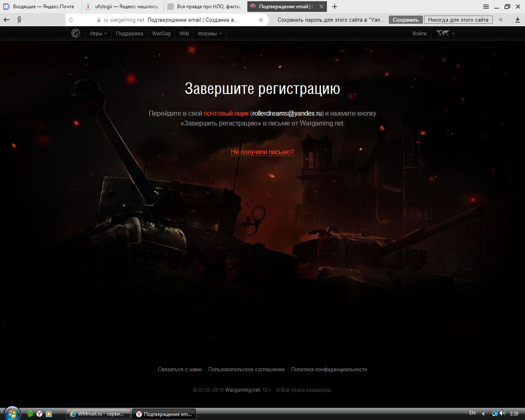Save the password with Сохранить button
This screenshot has width=525, height=420.
coord(406,20)
